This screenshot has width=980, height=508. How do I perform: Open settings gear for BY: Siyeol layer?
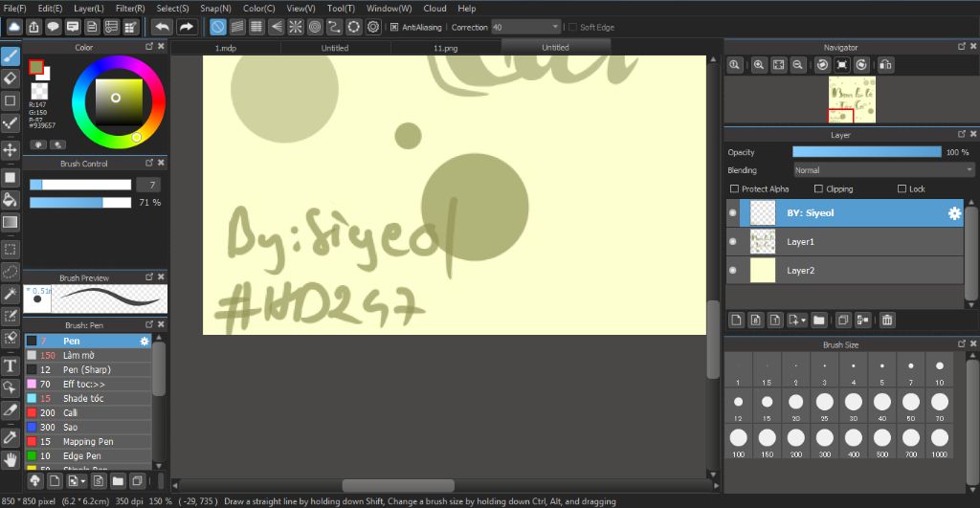954,213
